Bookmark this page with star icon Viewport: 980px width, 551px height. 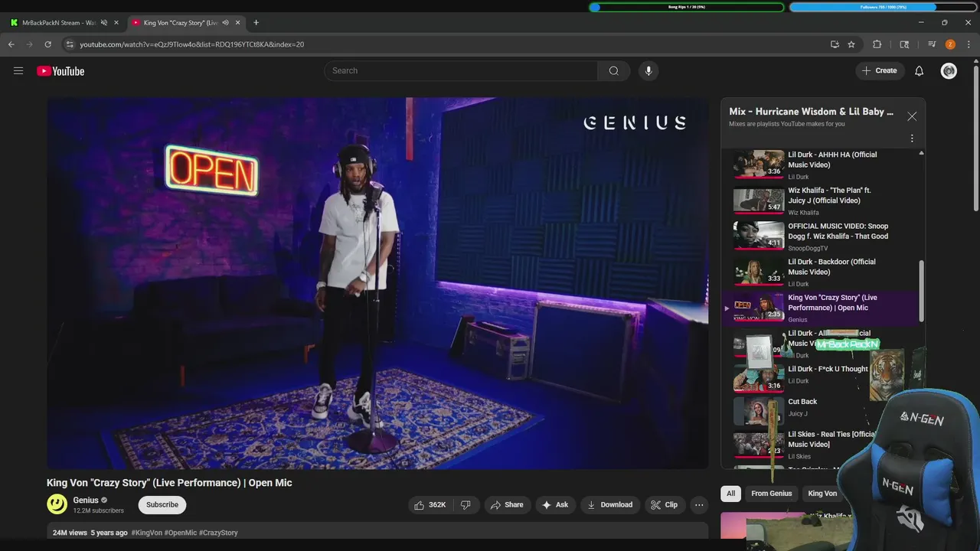[851, 44]
